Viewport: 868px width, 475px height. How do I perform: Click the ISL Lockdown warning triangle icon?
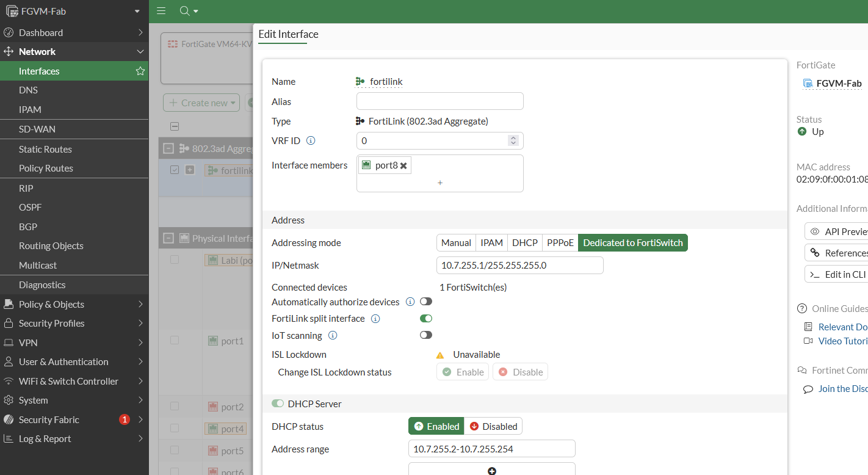coord(440,355)
